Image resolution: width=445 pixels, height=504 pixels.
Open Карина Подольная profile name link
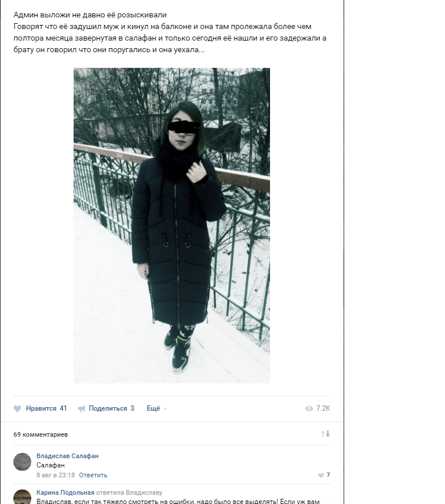(x=65, y=492)
